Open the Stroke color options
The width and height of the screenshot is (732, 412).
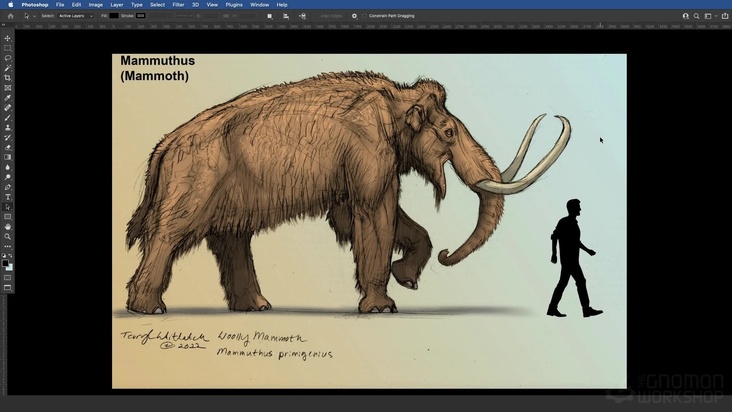click(x=141, y=16)
